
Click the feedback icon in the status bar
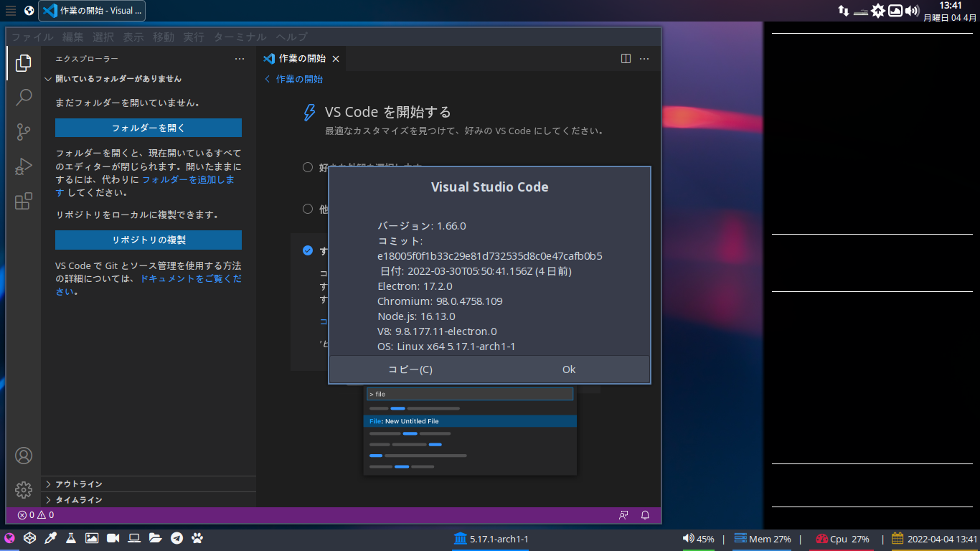pos(623,515)
